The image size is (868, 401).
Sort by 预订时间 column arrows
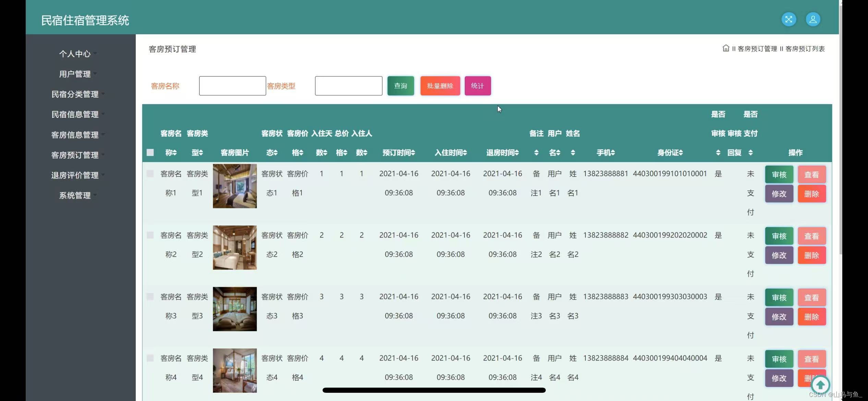point(413,153)
